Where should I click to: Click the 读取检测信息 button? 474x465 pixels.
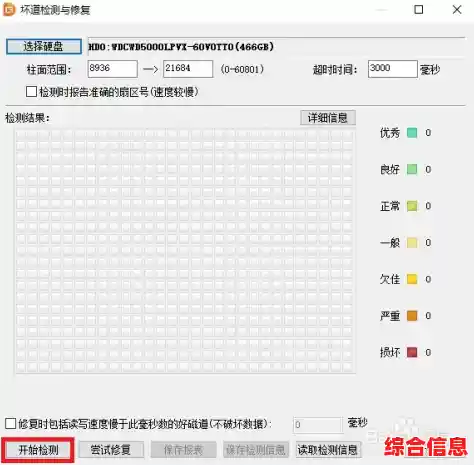pos(328,450)
